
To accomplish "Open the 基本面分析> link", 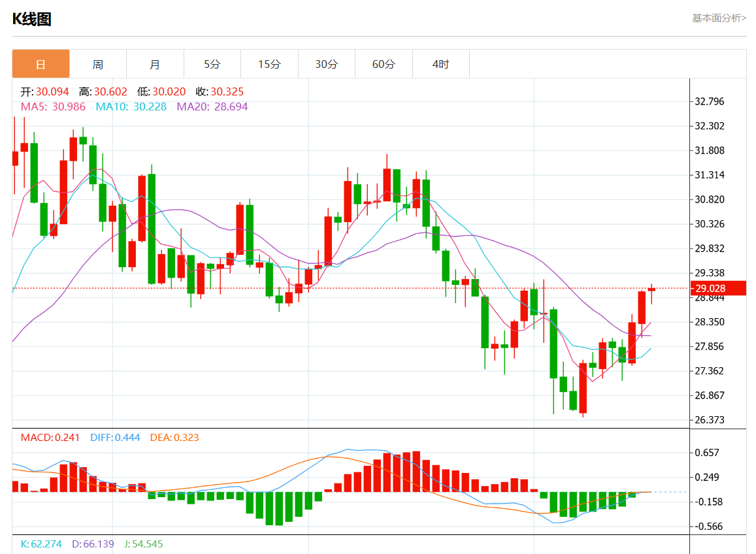I will point(719,18).
